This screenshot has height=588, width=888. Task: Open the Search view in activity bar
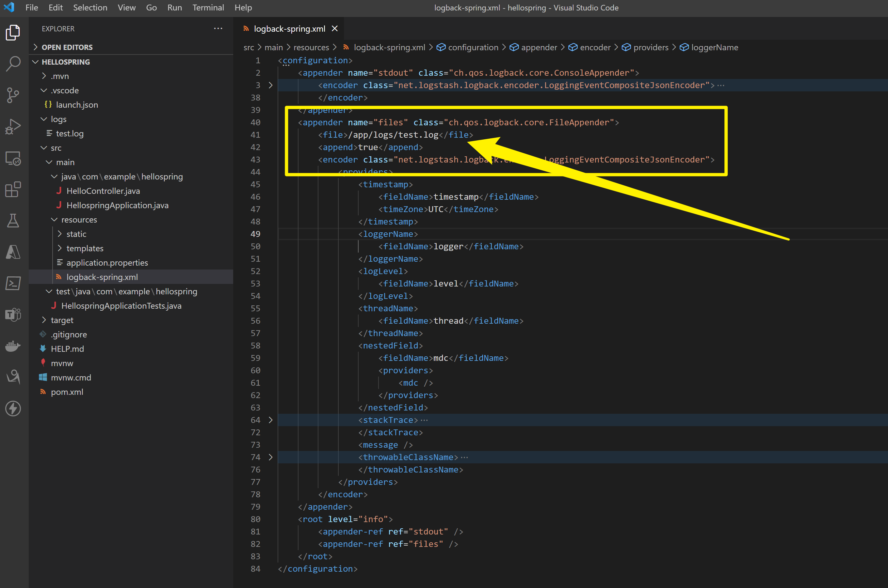point(13,64)
